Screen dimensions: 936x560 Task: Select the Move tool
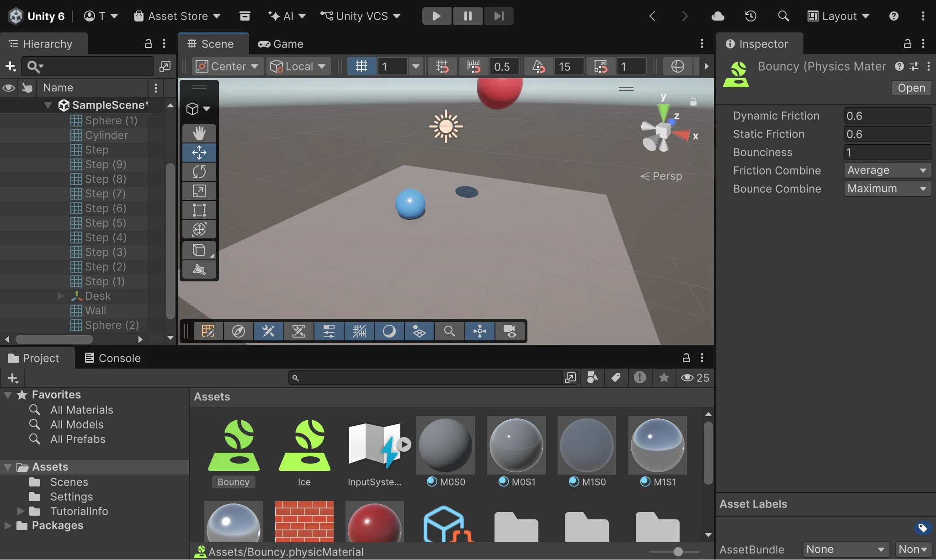pos(199,152)
